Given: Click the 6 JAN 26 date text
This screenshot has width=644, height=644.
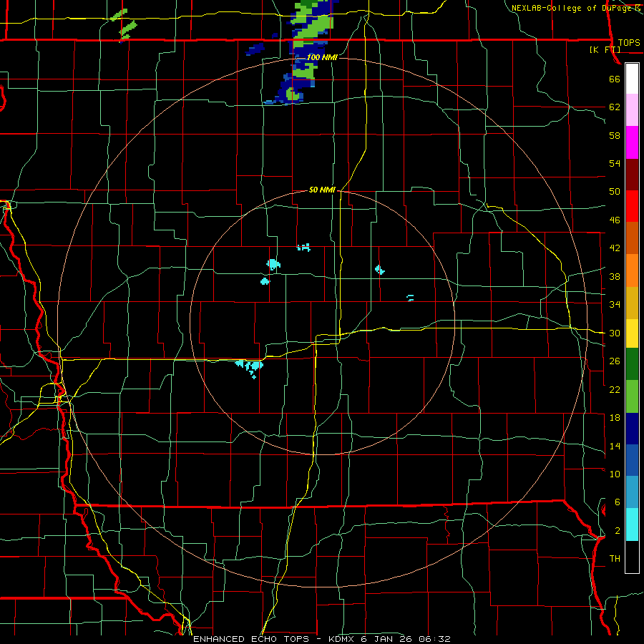Looking at the screenshot, I should coord(387,639).
